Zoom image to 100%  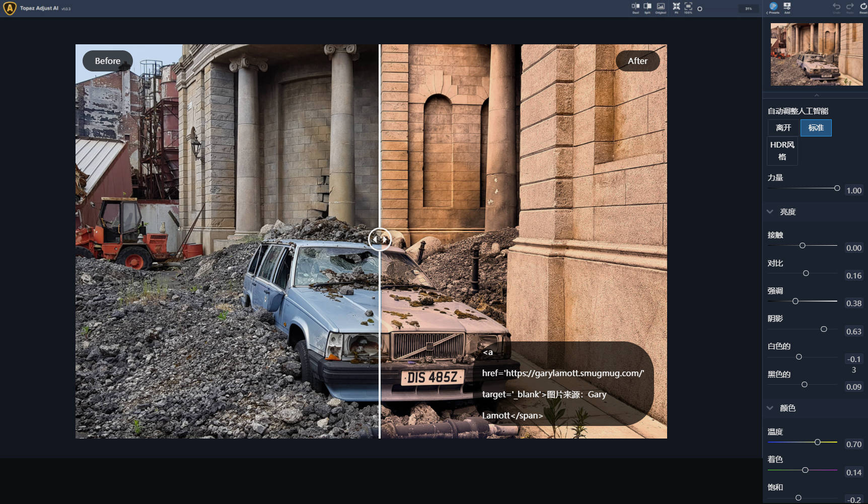coord(688,8)
